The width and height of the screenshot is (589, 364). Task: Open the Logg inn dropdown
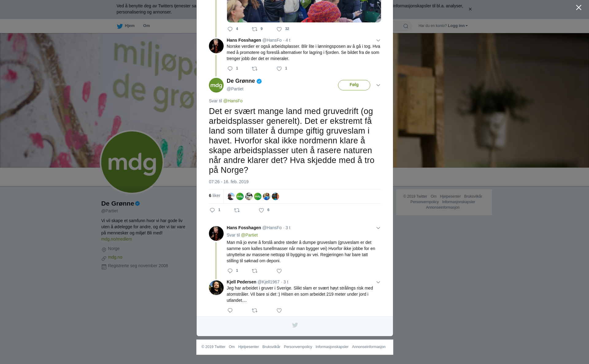pyautogui.click(x=458, y=26)
